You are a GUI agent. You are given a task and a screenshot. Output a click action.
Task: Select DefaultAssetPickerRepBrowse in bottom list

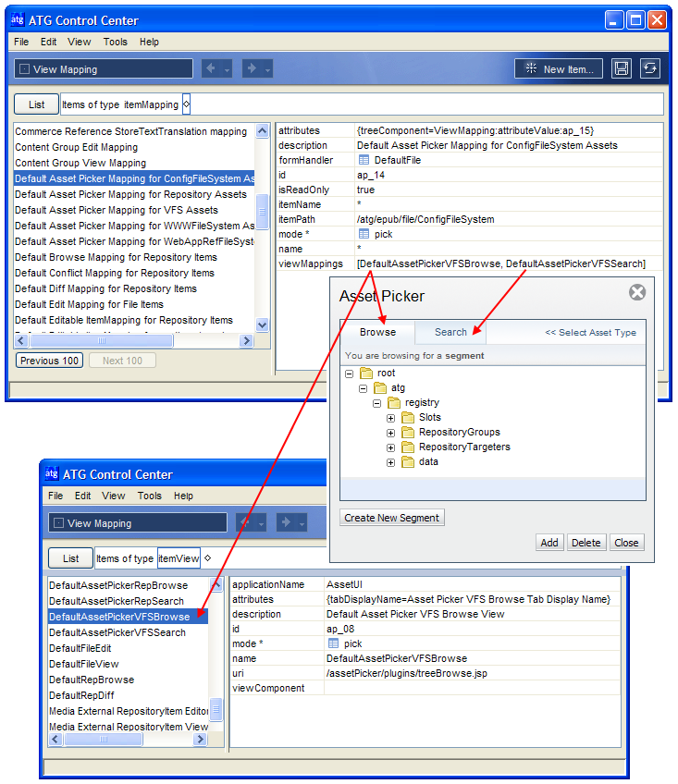pyautogui.click(x=118, y=585)
